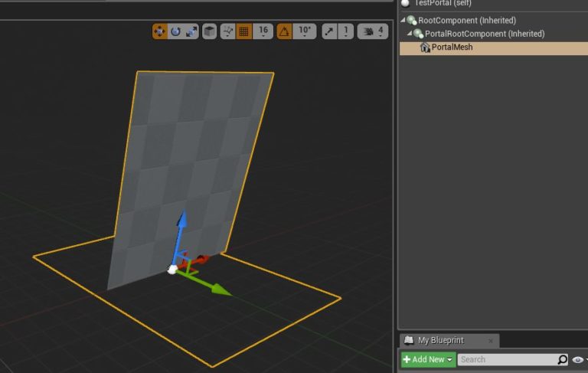
Task: Click the RootComponent scene component icon
Action: (x=412, y=20)
